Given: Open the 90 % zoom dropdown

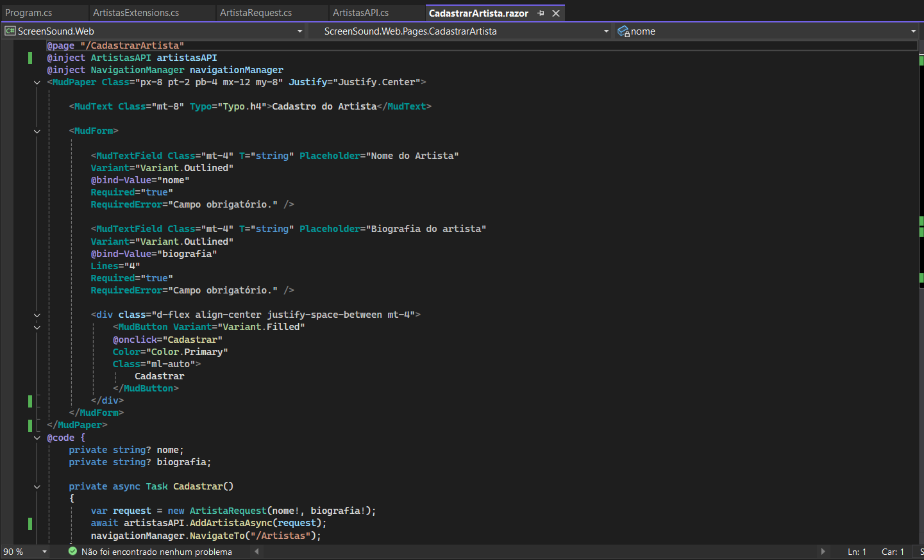Looking at the screenshot, I should [44, 552].
